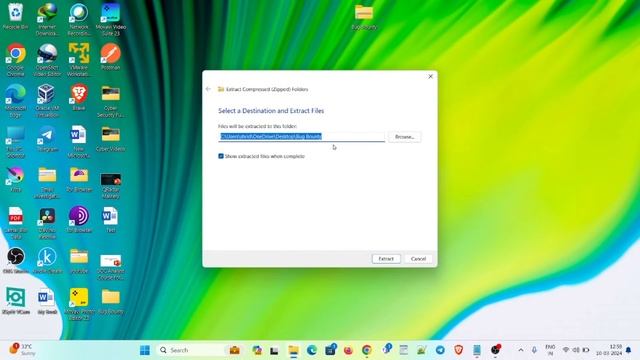Select the Cyber Videos desktop folder

111,138
